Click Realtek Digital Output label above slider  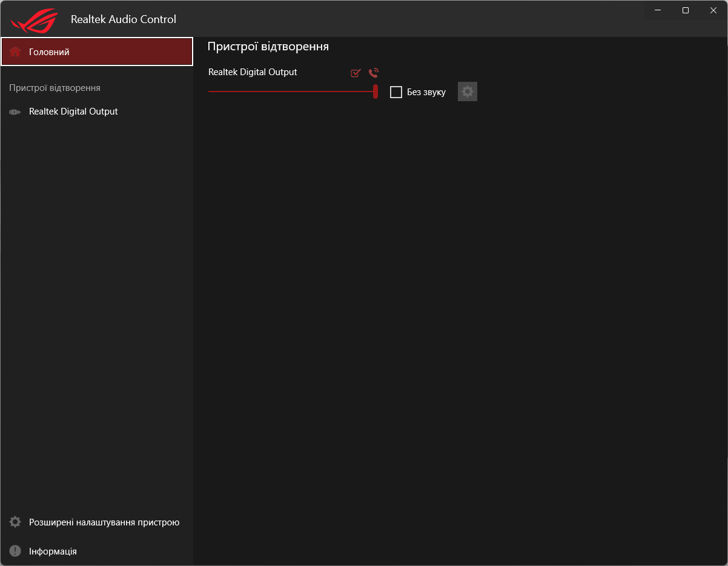tap(253, 72)
